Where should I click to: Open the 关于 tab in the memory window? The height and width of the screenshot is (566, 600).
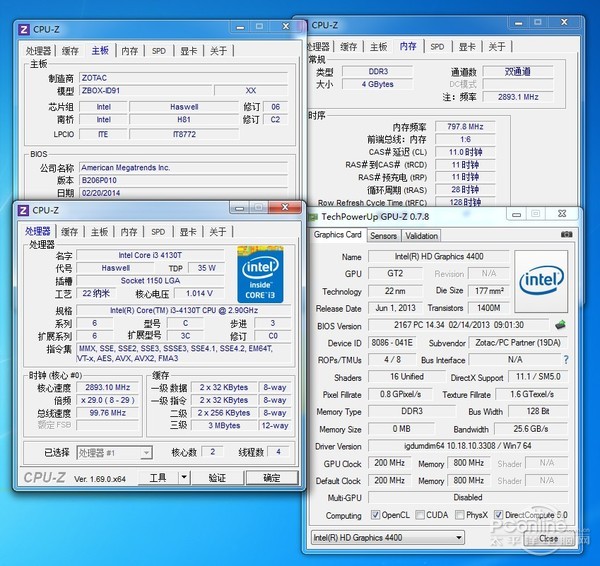coord(497,47)
